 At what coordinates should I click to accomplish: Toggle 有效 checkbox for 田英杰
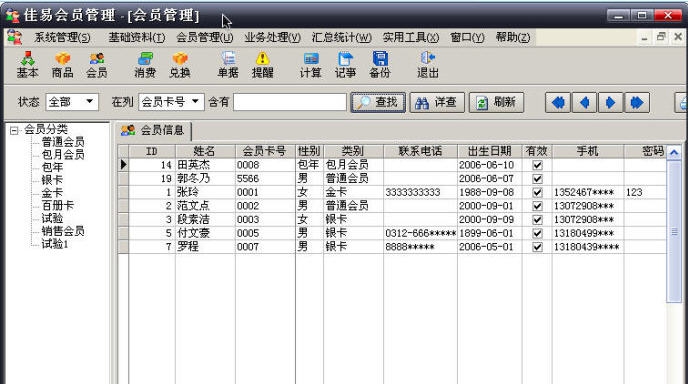[537, 165]
